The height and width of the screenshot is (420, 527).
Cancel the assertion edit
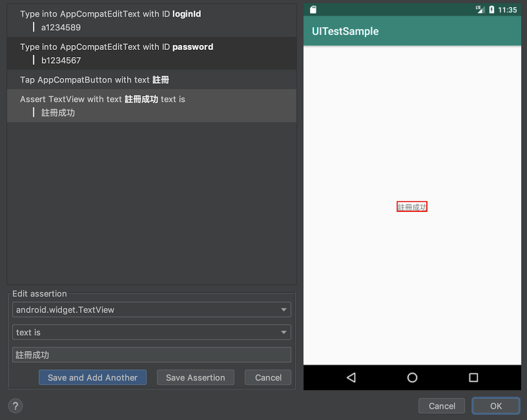tap(268, 377)
